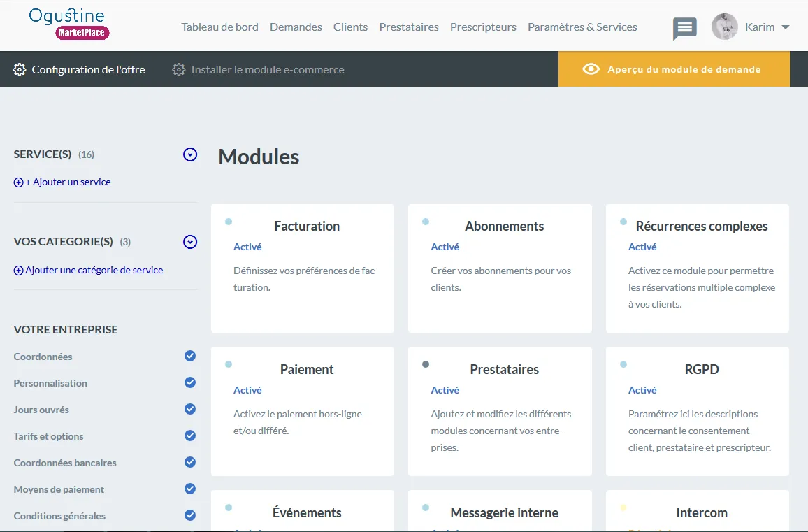
Task: Click the Aperçu du module de demande button
Action: [x=674, y=69]
